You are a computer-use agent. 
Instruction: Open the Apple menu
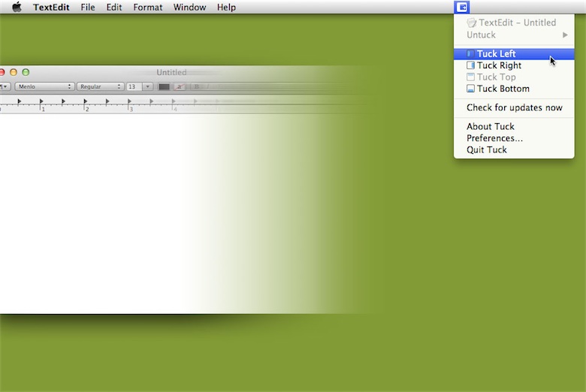pos(17,7)
